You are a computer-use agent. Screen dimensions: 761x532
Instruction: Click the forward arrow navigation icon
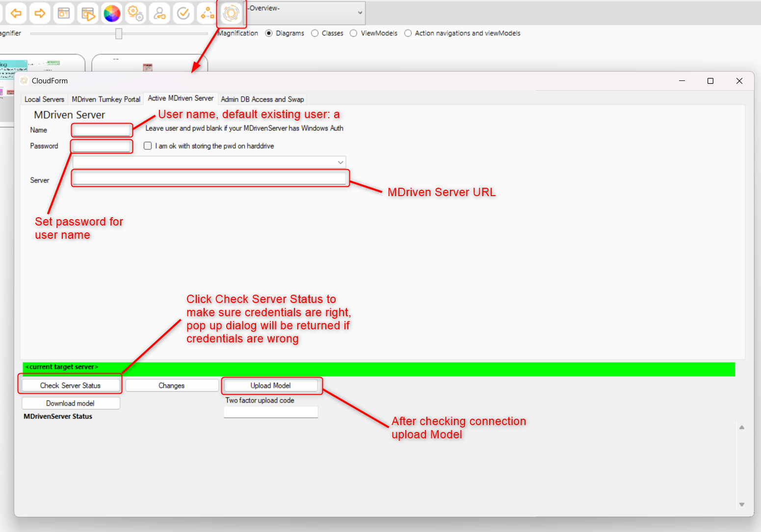(40, 13)
